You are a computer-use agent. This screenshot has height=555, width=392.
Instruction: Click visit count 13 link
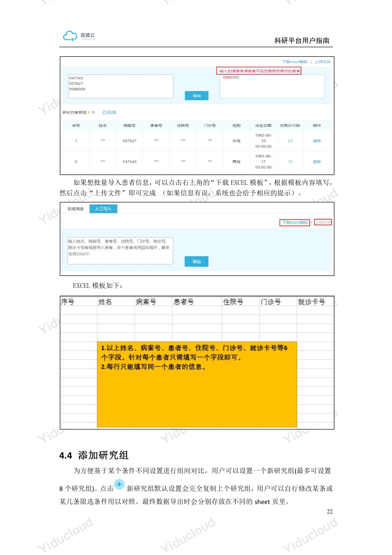(290, 162)
